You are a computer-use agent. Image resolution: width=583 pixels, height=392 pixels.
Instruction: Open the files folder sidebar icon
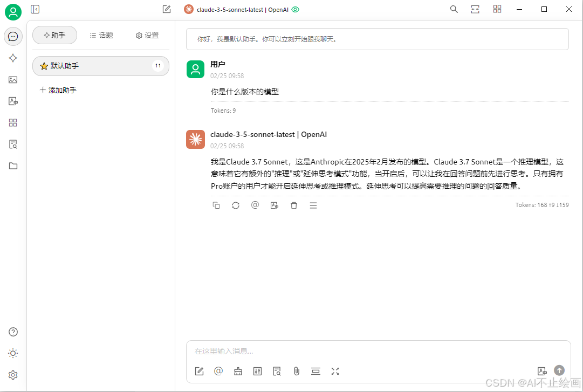pos(13,166)
